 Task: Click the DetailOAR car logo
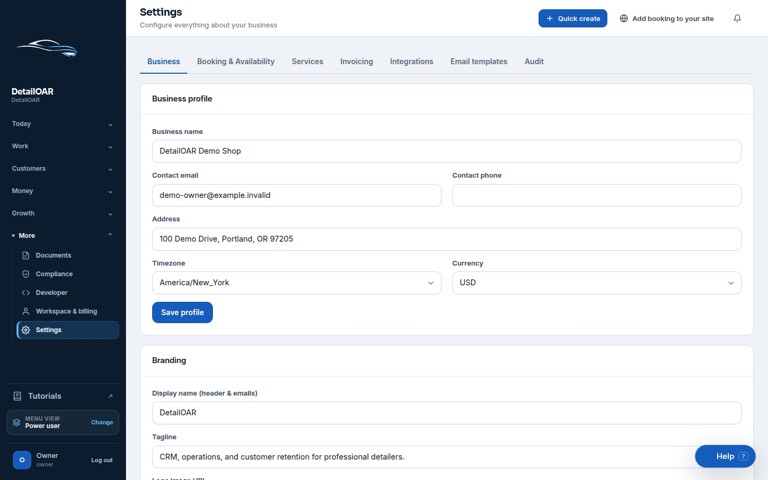[x=47, y=48]
